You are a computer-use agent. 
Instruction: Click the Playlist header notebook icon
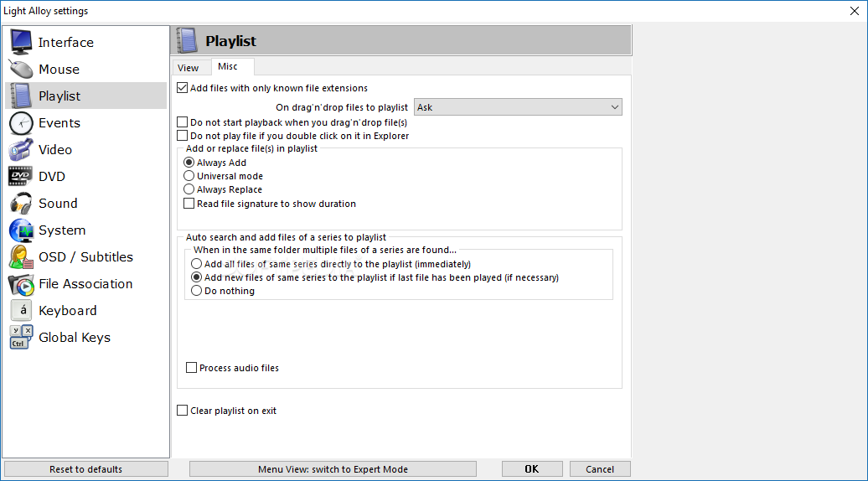point(187,40)
